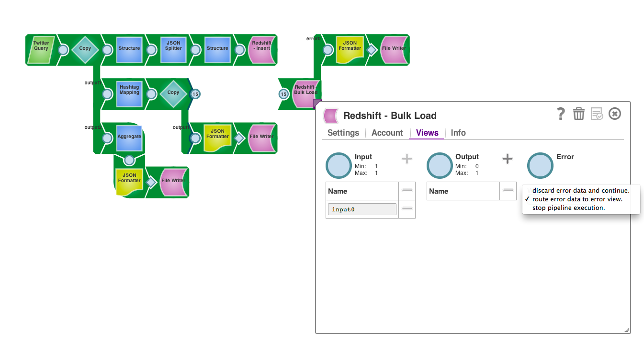Image resolution: width=644 pixels, height=347 pixels.
Task: Select the Aggregate snap
Action: (129, 138)
